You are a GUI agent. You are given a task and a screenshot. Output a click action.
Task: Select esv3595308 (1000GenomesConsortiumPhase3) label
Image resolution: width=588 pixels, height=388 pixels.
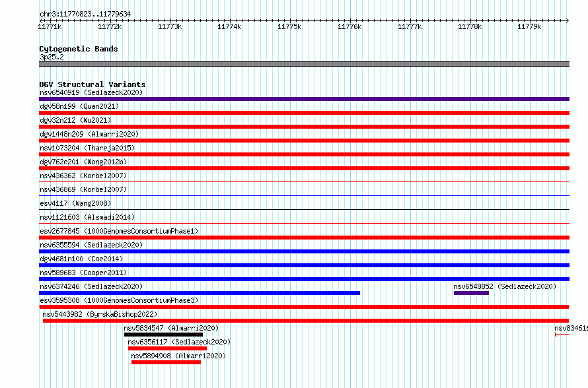click(x=119, y=300)
